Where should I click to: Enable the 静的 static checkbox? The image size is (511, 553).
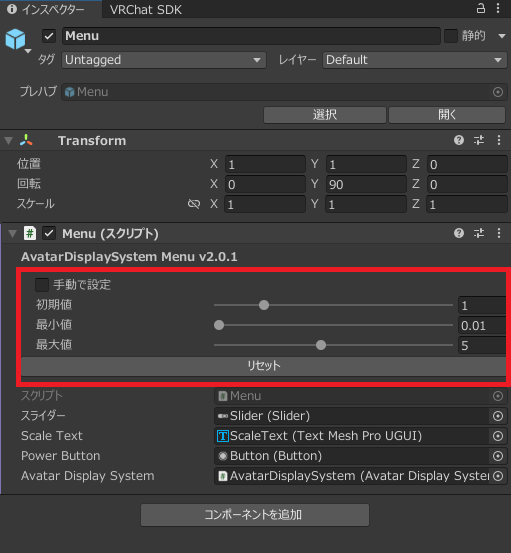click(451, 36)
